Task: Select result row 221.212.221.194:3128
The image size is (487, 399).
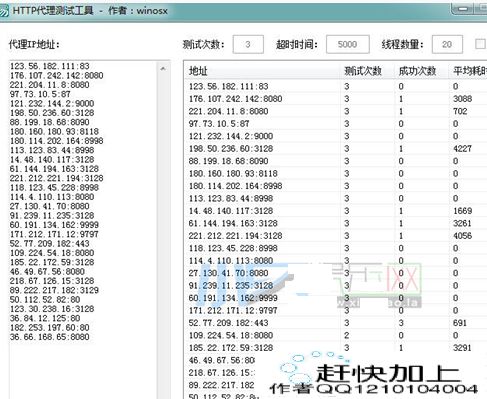Action: [336, 236]
